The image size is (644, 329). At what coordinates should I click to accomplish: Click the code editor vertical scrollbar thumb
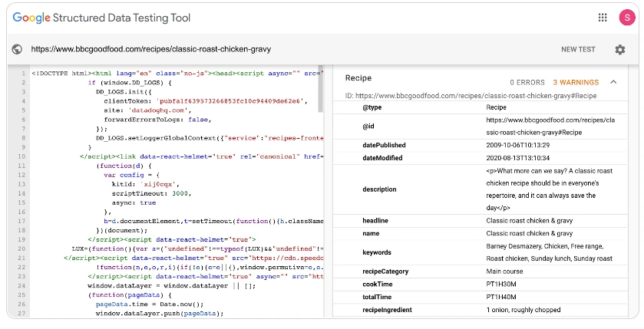[321, 89]
